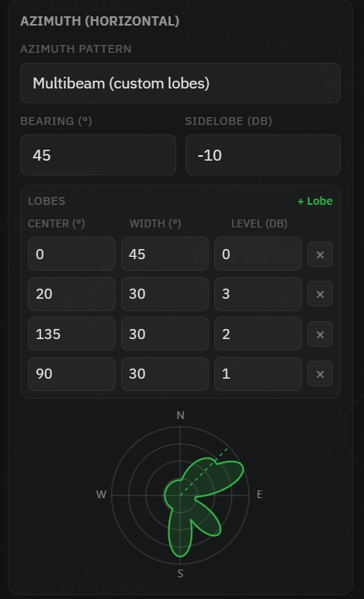Remove the lobe centered at 0°
The image size is (364, 599).
pyautogui.click(x=320, y=254)
